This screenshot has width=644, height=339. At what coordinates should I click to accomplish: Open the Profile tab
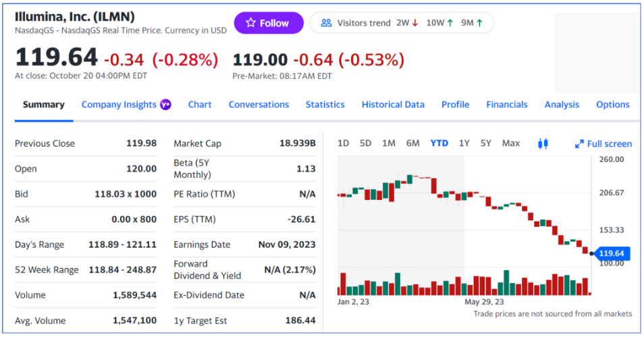[455, 105]
